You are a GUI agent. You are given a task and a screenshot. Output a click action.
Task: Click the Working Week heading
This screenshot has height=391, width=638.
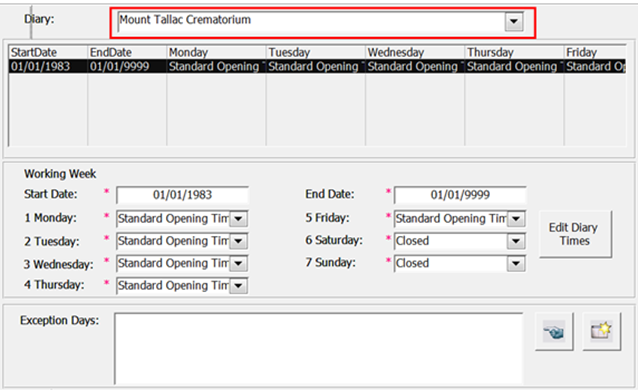coord(60,174)
